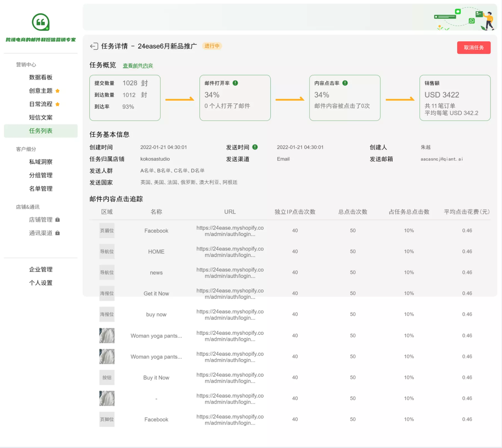
Task: Click the name text 'Get it Now'
Action: coord(156,294)
